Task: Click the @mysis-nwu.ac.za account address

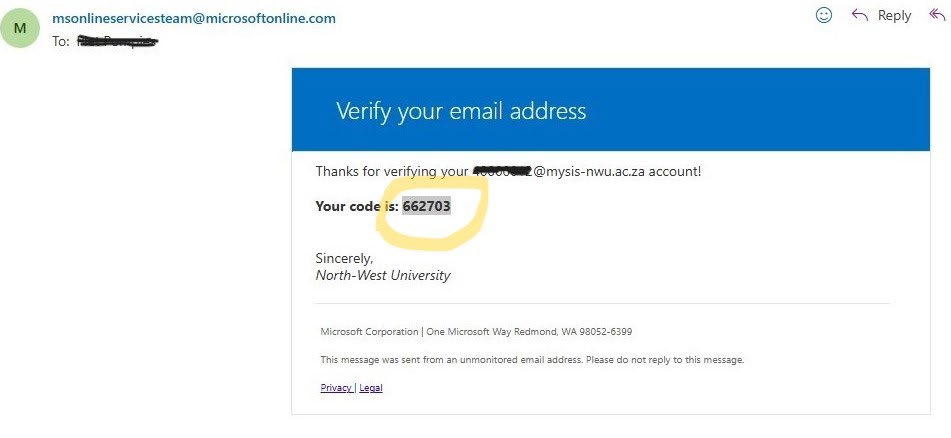Action: click(x=559, y=172)
